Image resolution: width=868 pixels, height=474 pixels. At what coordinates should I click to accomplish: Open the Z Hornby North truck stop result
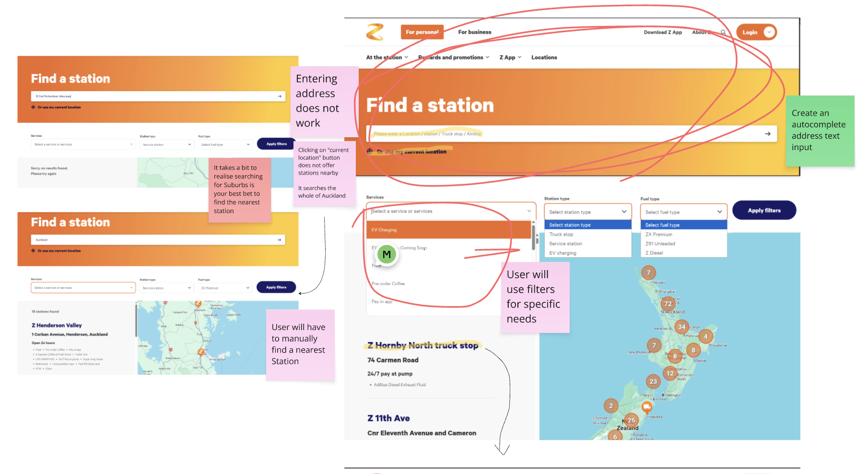[x=423, y=345]
